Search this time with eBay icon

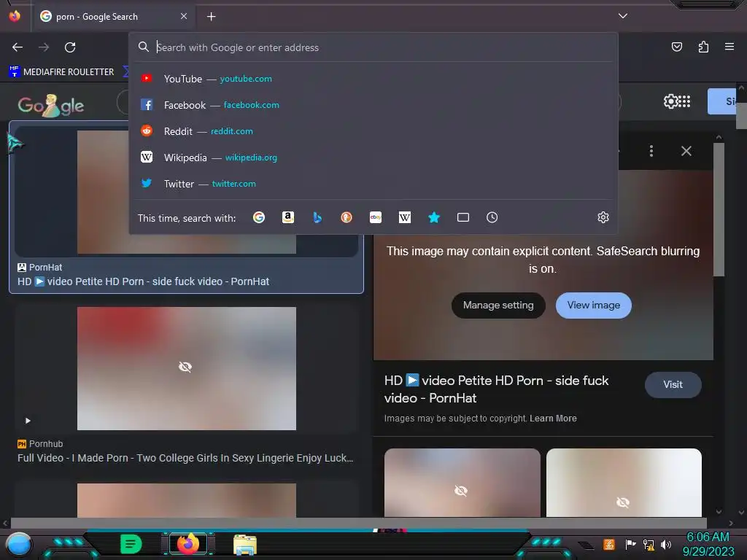click(376, 217)
